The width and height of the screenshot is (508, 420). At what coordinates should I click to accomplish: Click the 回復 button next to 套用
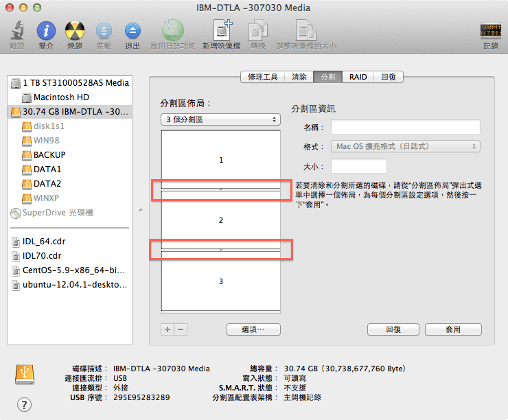(x=393, y=329)
